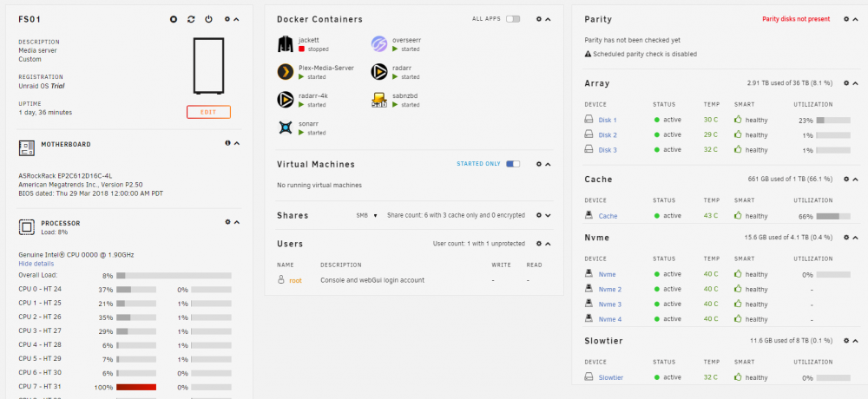Click the EDIT button
This screenshot has width=868, height=399.
pos(208,113)
